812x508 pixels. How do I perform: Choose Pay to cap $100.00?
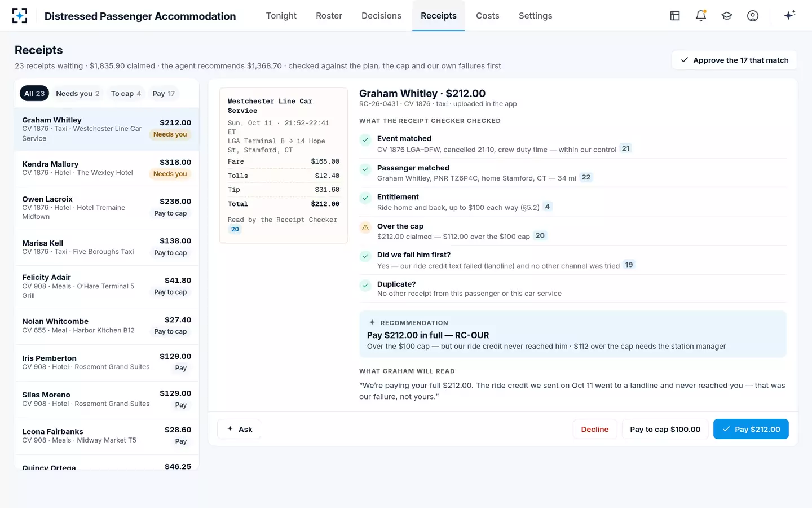click(665, 430)
